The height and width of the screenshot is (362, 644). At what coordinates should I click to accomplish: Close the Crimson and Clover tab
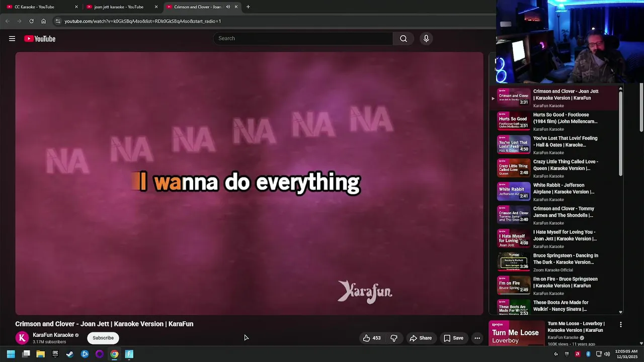[x=236, y=7]
